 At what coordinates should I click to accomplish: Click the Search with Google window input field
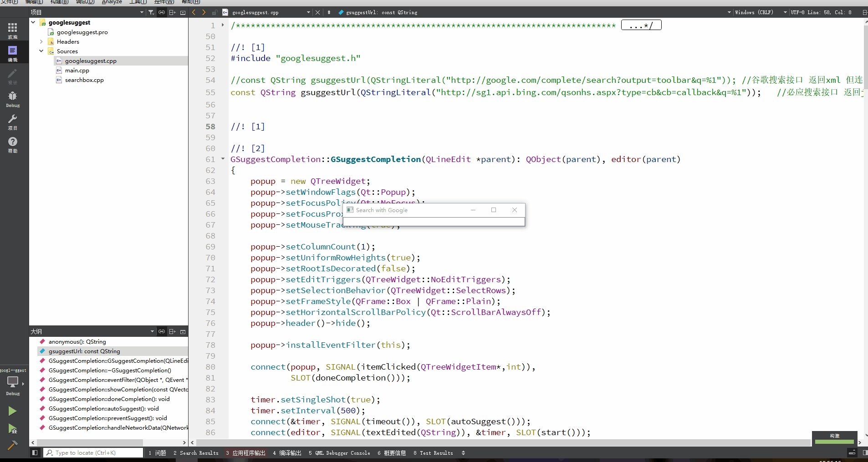pyautogui.click(x=434, y=222)
